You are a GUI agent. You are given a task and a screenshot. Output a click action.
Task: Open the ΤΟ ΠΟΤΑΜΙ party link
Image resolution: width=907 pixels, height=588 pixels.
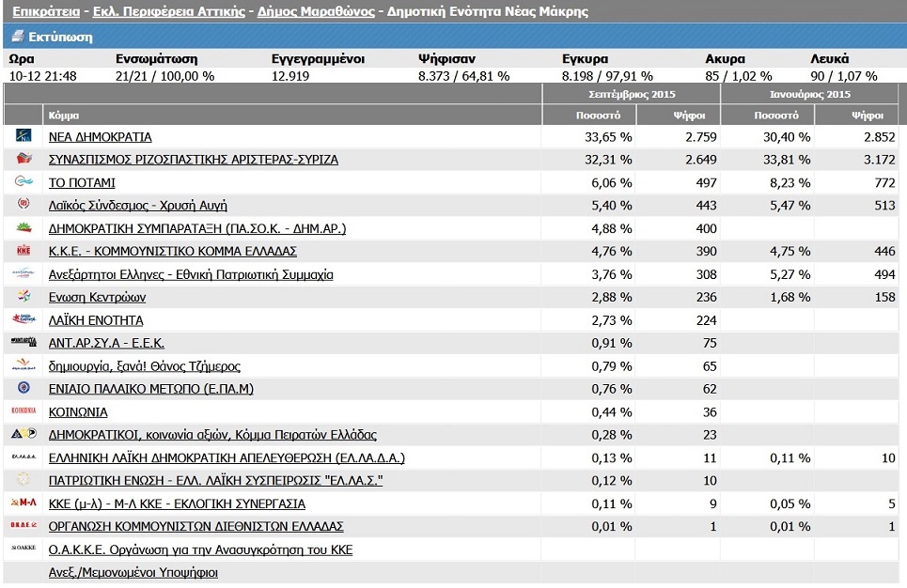(82, 182)
